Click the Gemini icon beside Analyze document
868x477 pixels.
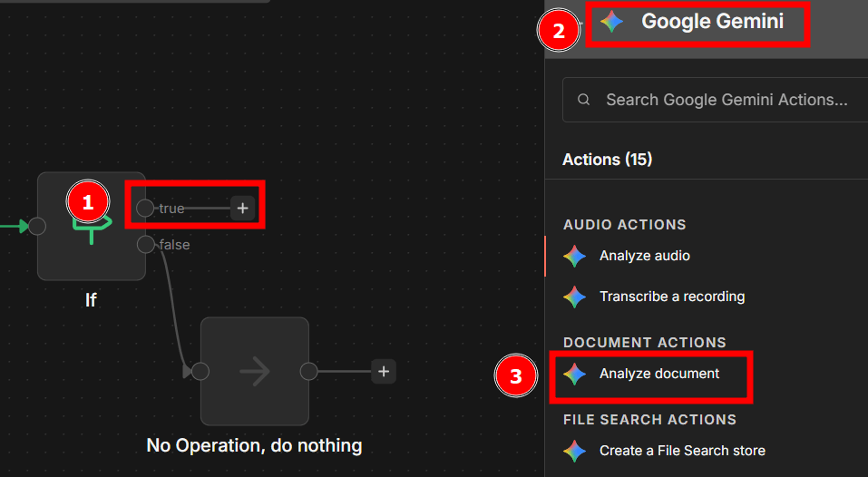click(x=575, y=375)
